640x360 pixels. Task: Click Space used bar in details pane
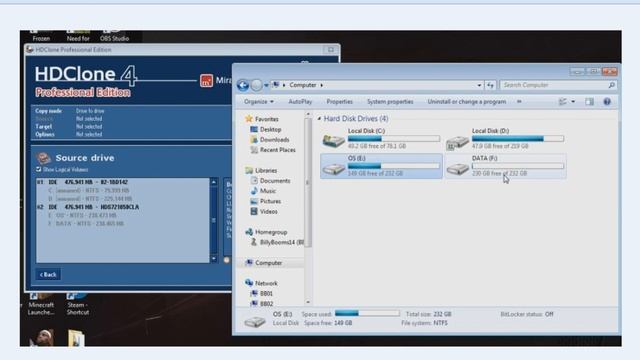click(x=367, y=313)
